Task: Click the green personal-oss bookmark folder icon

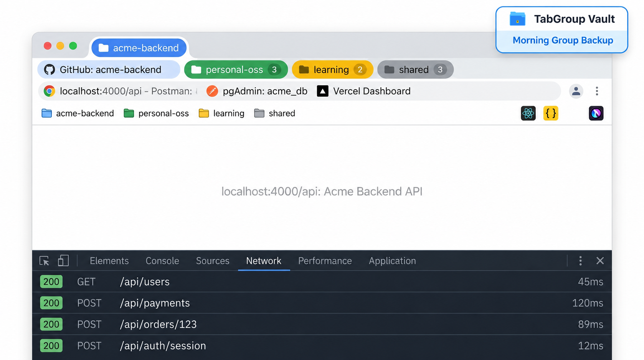Action: tap(129, 113)
